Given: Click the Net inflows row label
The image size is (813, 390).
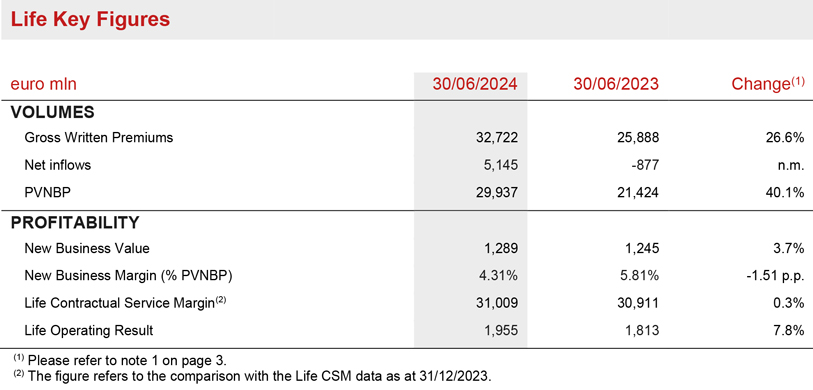Looking at the screenshot, I should [x=58, y=165].
